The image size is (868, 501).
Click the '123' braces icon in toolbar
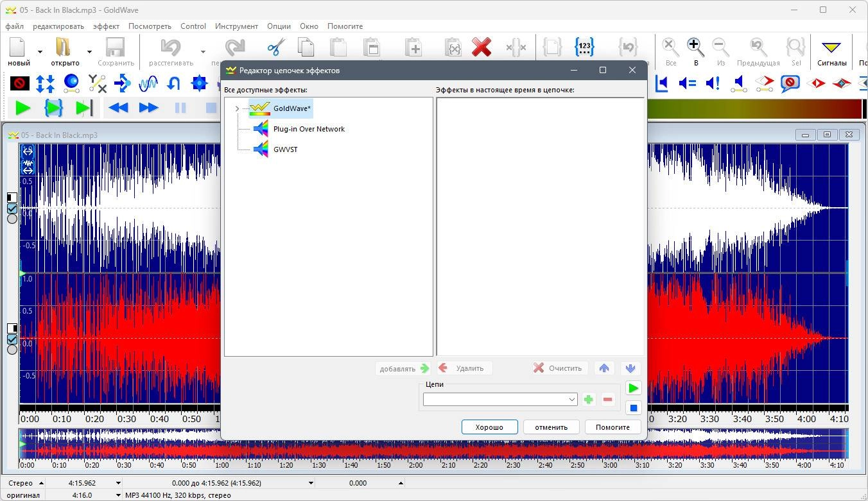pos(584,47)
